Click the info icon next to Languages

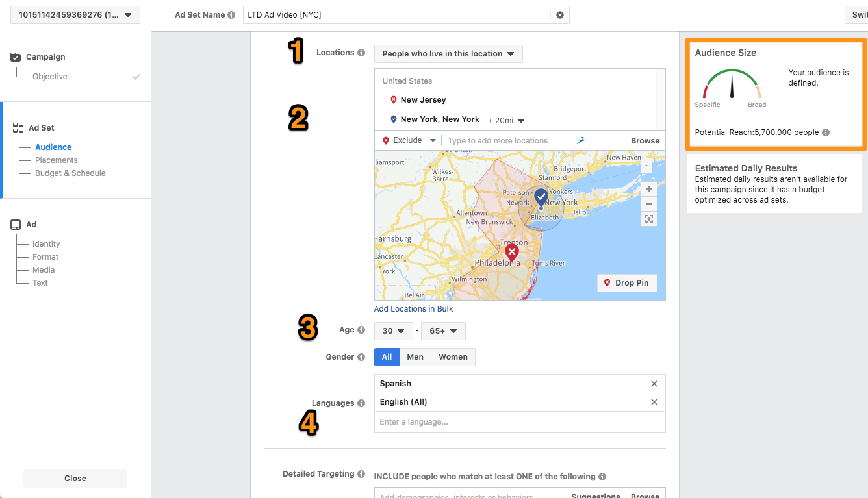coord(361,403)
